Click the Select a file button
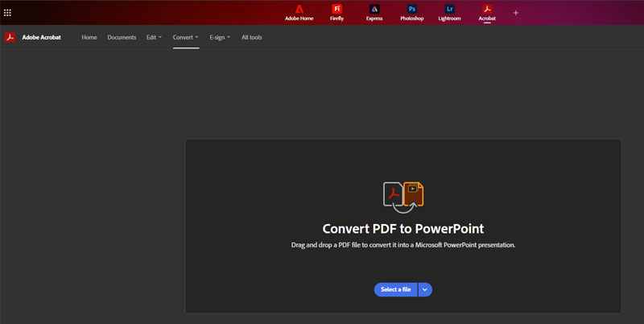The width and height of the screenshot is (644, 324). (395, 289)
